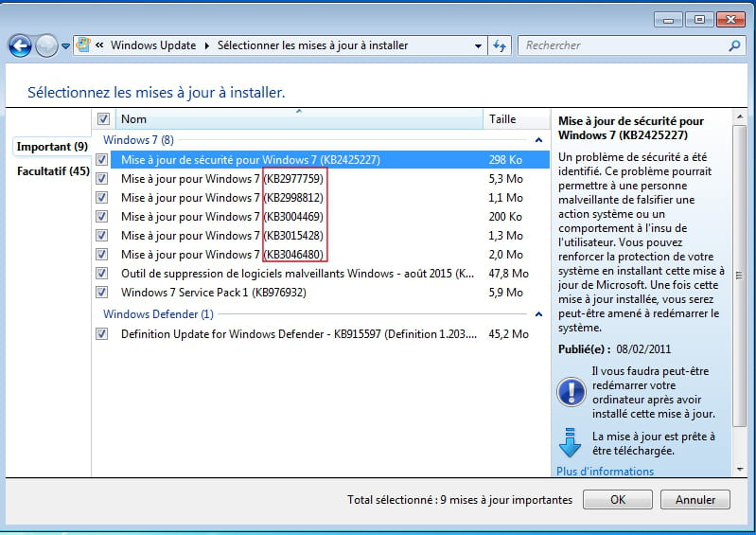Screen dimensions: 756x535
Task: Uncheck the Windows Defender definition update checkbox
Action: pyautogui.click(x=102, y=333)
